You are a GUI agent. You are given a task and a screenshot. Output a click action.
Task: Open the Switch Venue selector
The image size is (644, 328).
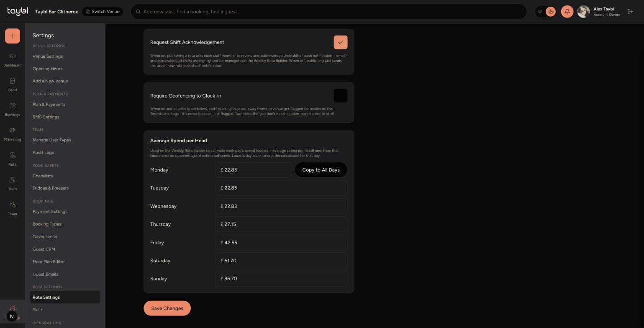coord(103,12)
